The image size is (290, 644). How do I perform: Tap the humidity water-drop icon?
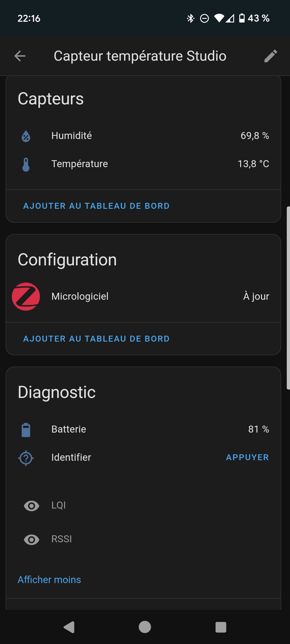tap(26, 136)
